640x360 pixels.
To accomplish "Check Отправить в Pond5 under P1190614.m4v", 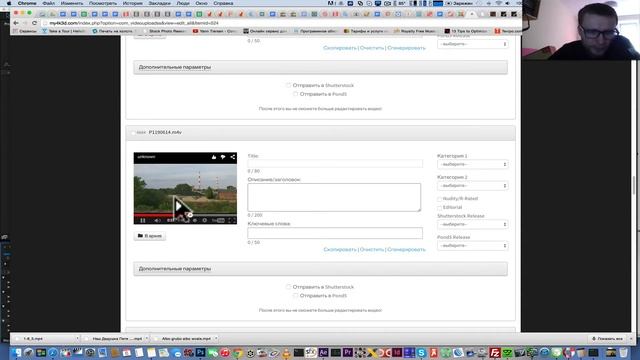I will coord(296,296).
